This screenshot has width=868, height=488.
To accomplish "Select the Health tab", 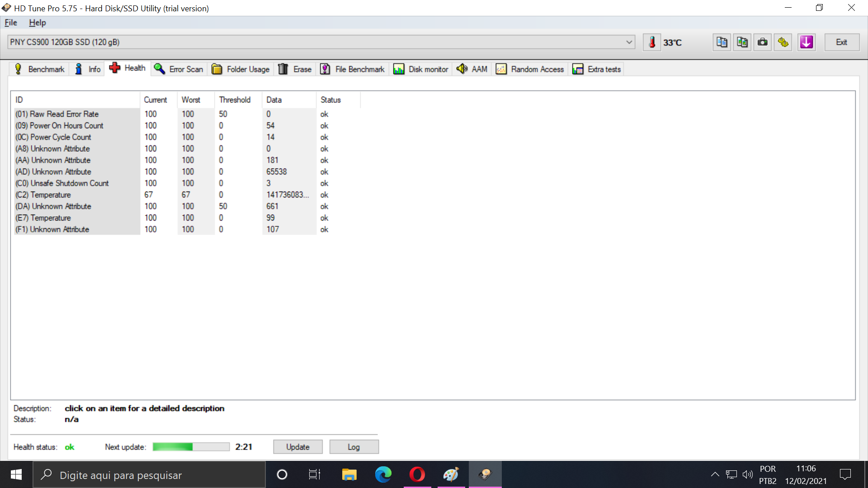I will pyautogui.click(x=127, y=68).
